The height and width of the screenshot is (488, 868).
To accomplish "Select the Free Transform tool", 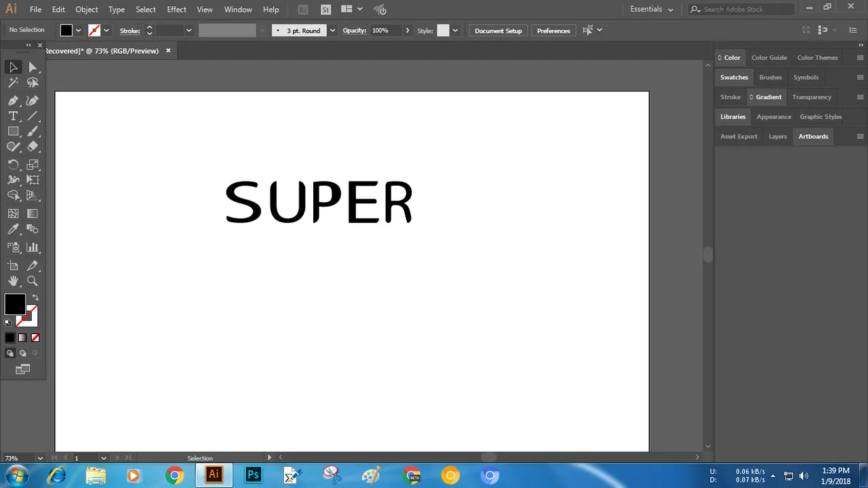I will click(x=33, y=180).
